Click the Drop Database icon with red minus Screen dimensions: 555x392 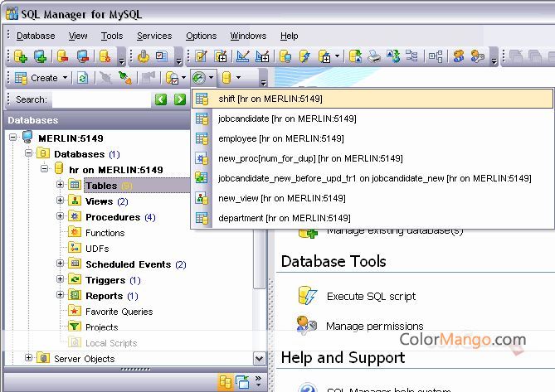coord(62,56)
